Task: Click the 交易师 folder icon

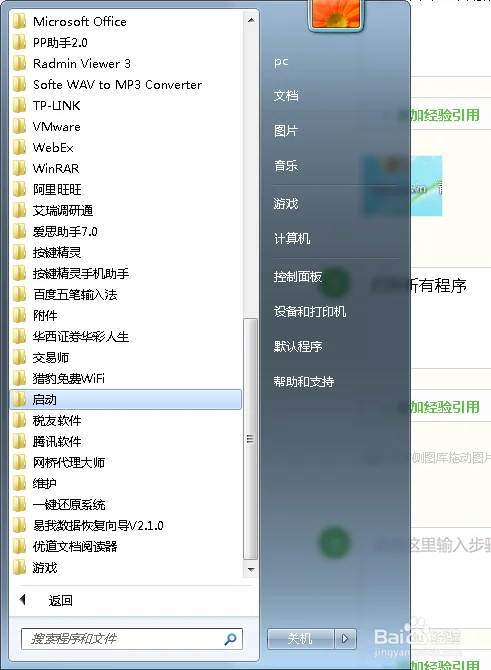Action: click(x=19, y=357)
